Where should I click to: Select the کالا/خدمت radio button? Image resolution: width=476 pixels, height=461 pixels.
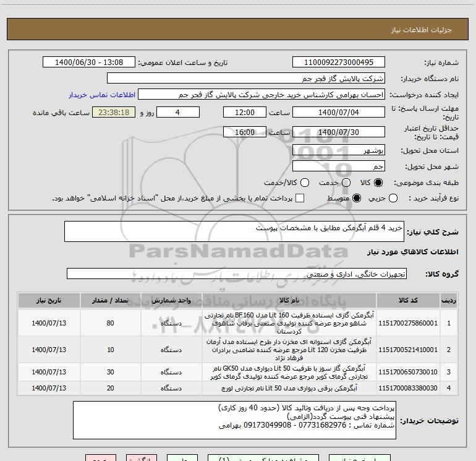coord(305,183)
